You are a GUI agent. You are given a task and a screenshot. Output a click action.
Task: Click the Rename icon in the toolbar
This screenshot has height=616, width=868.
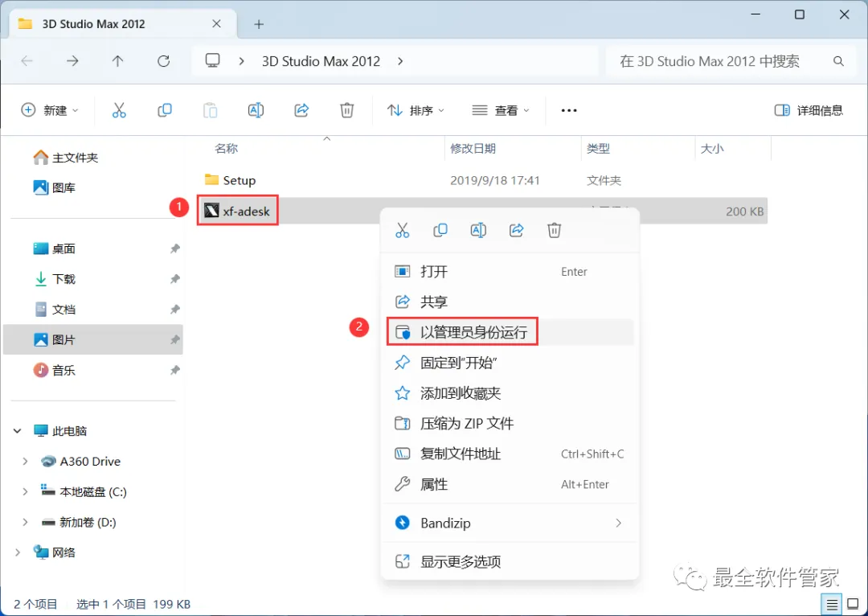256,110
